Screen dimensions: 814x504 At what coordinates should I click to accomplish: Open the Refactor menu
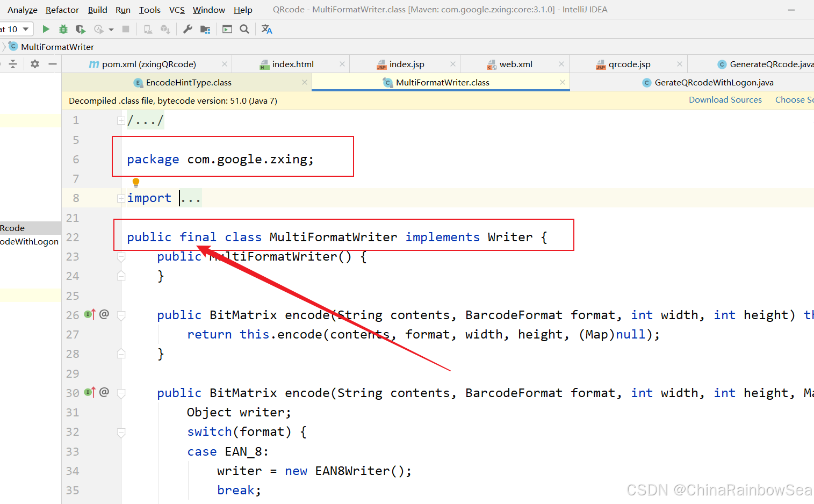pyautogui.click(x=62, y=10)
